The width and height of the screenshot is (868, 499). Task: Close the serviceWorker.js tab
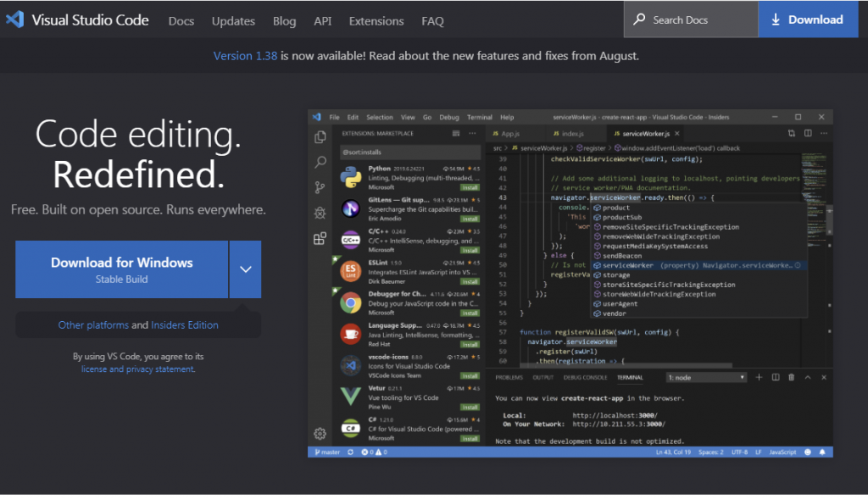click(677, 133)
